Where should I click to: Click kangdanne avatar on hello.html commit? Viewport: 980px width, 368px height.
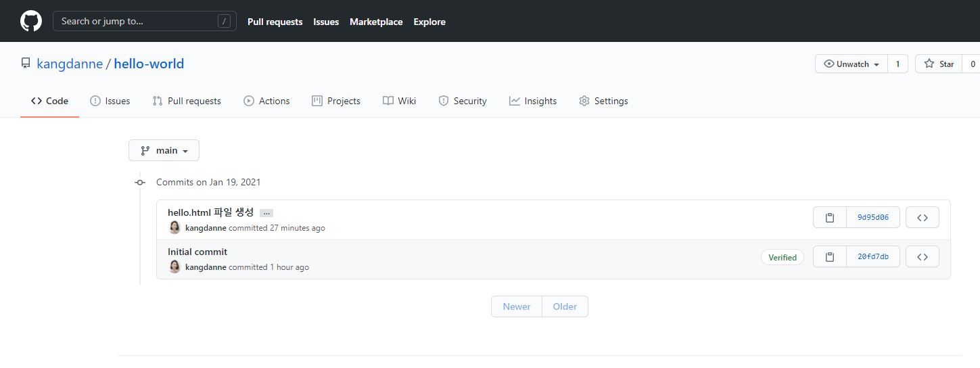pyautogui.click(x=174, y=227)
